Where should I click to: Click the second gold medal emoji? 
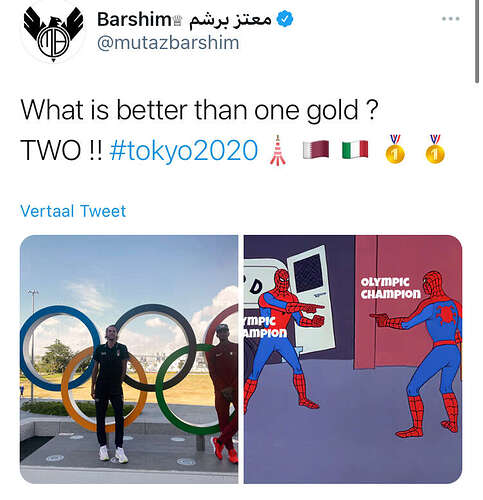(435, 149)
